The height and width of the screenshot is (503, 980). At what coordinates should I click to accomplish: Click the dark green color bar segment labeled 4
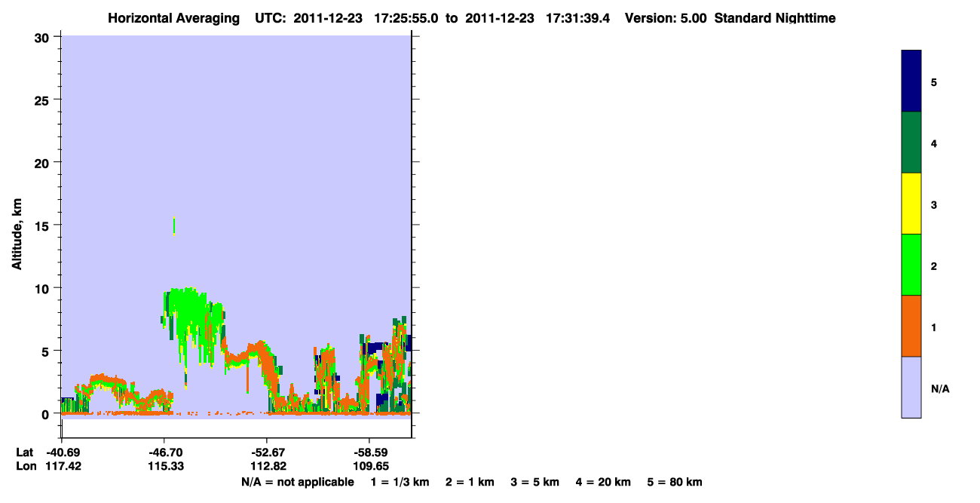coord(911,143)
